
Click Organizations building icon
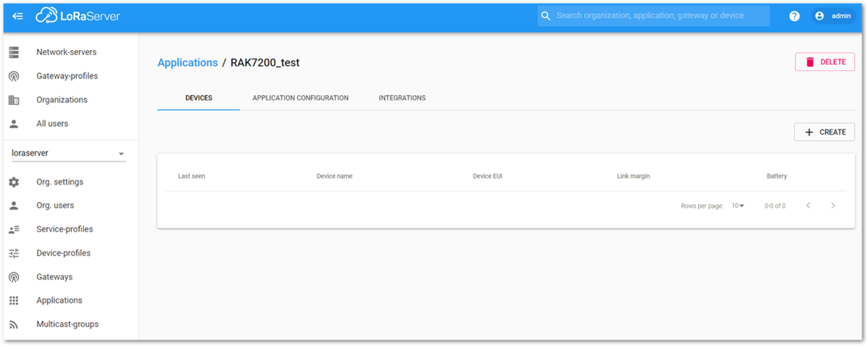tap(14, 100)
